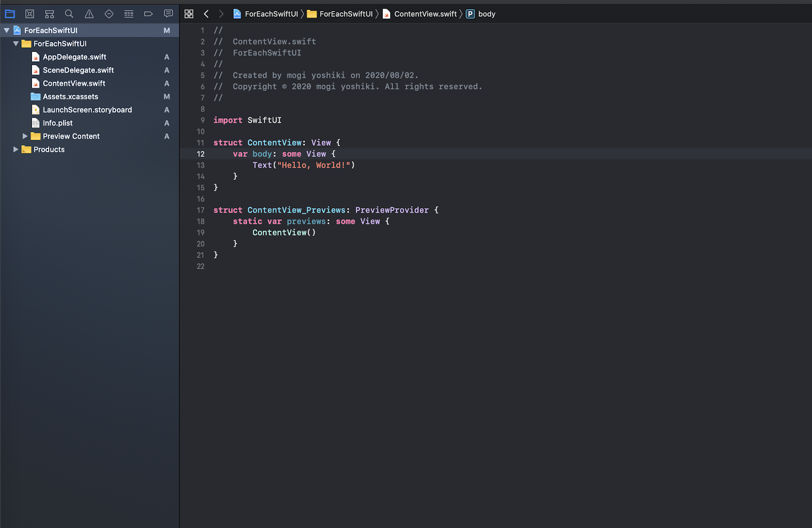Select Preview Content folder row
The width and height of the screenshot is (812, 528).
click(x=90, y=136)
